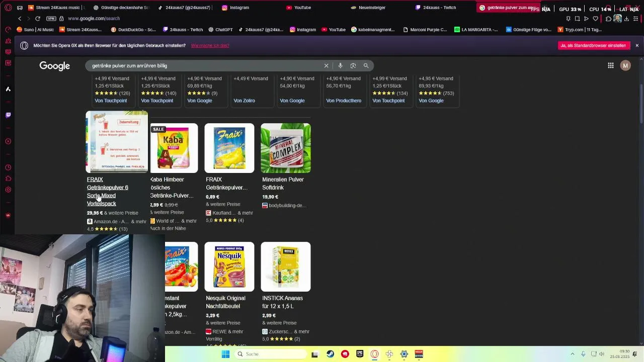Open the Marconi Purple bookmark

click(425, 30)
